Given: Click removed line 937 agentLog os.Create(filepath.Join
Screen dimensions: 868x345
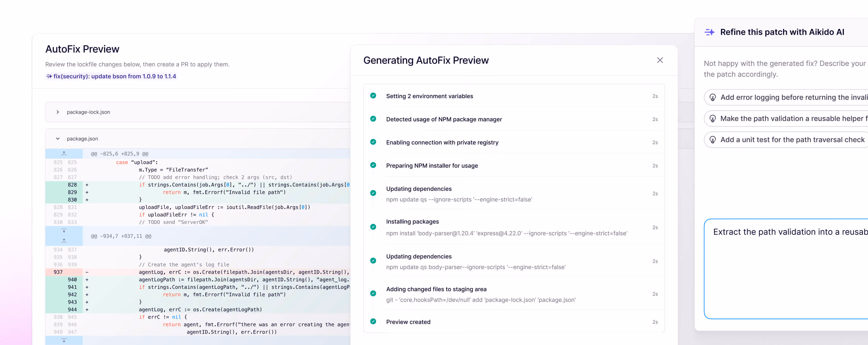Looking at the screenshot, I should (244, 272).
